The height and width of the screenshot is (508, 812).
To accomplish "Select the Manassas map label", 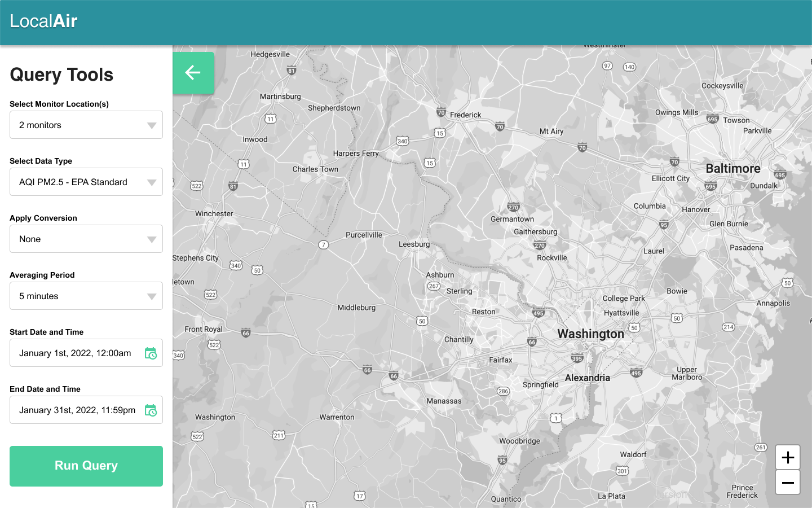I will [444, 401].
